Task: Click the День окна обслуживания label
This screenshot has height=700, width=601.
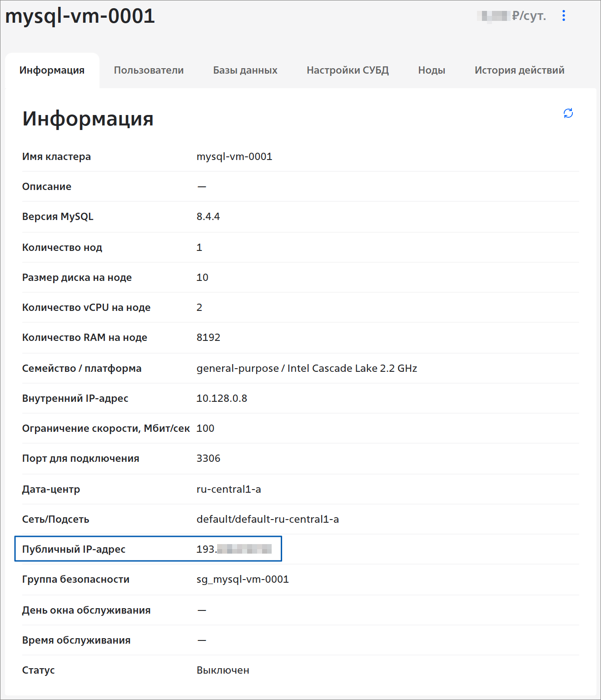Action: [86, 610]
